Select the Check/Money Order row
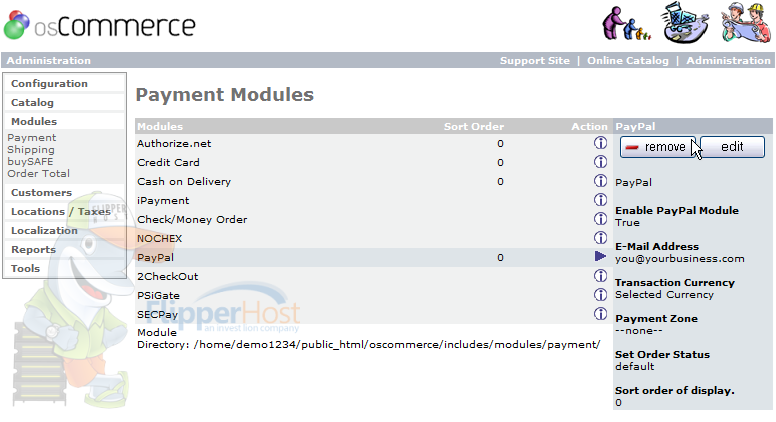Image resolution: width=776 pixels, height=422 pixels. (x=373, y=219)
